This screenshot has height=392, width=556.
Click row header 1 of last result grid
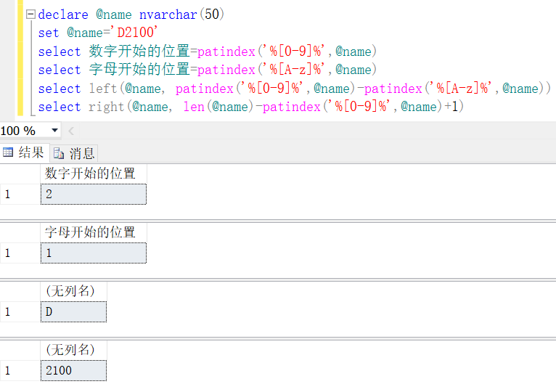point(20,371)
